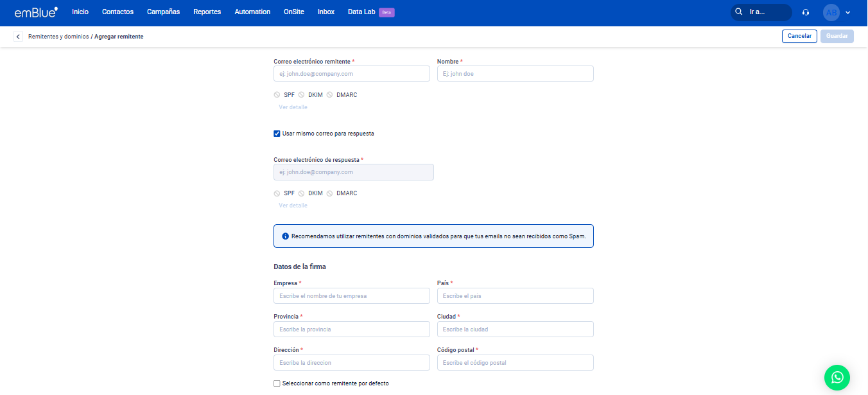
Task: Open the headset support icon
Action: click(x=806, y=12)
